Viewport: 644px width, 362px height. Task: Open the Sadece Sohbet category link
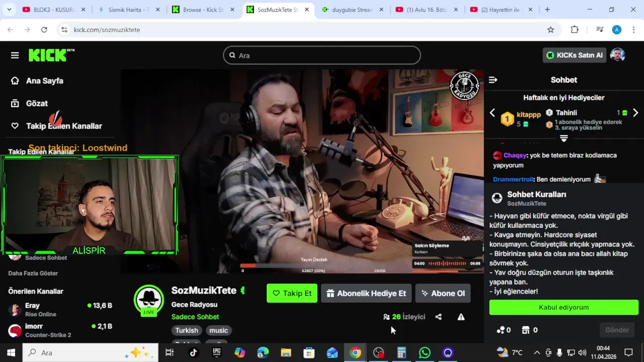coord(195,317)
